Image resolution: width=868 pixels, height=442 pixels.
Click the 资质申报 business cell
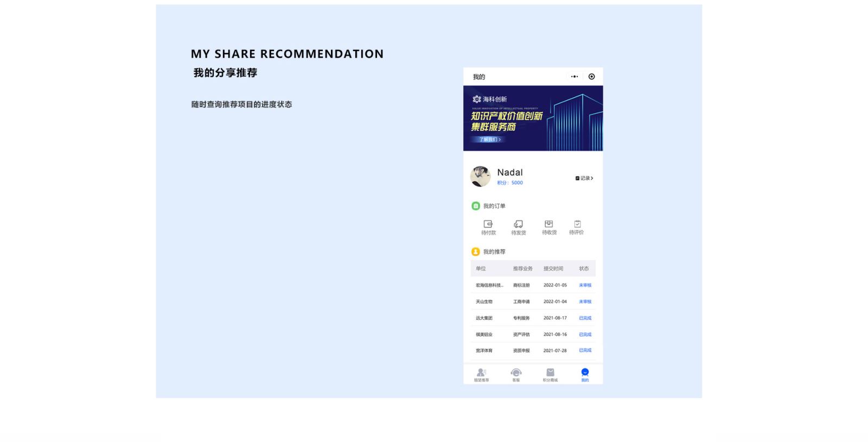tap(521, 351)
